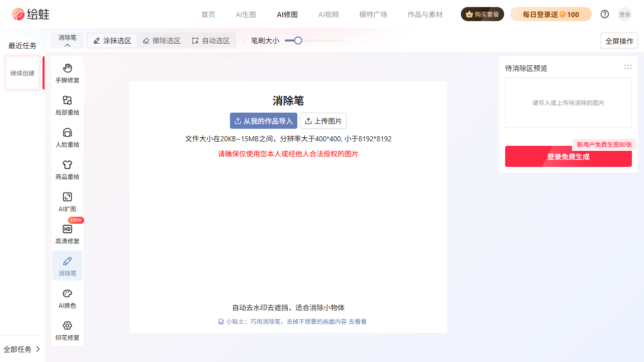Viewport: 644px width, 362px height.
Task: Open the 印花修复 print repair tool
Action: point(67,330)
